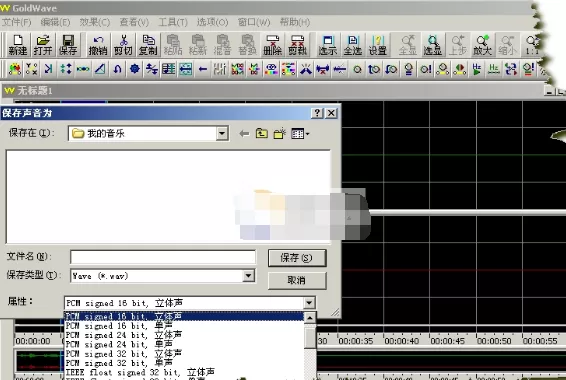The width and height of the screenshot is (566, 380).
Task: Click the attribute list scrollbar up arrow
Action: [x=310, y=318]
